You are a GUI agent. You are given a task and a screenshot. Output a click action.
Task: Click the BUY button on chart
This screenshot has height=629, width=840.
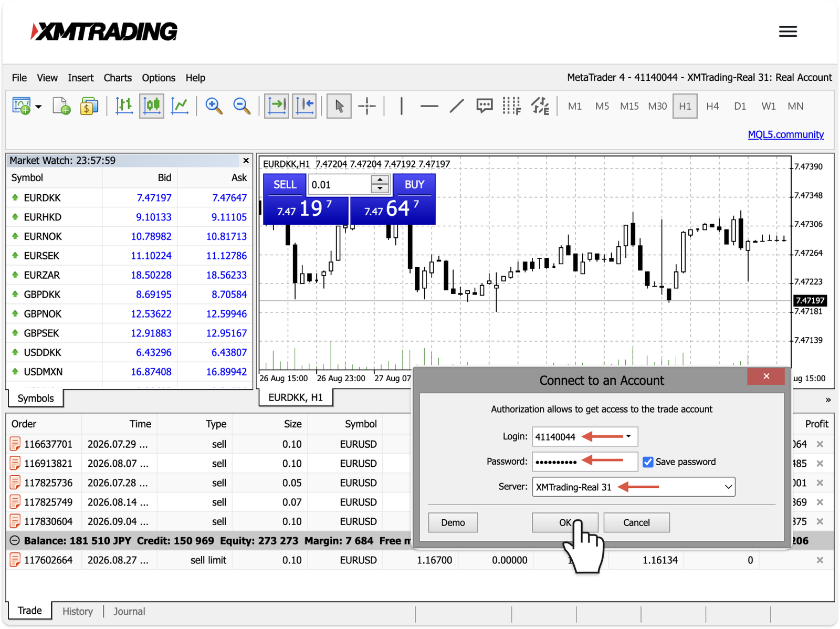click(414, 185)
